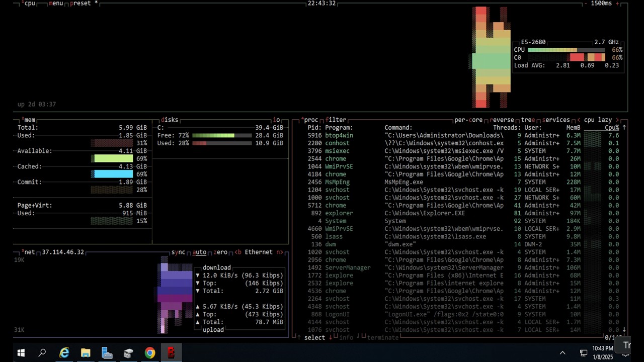Click select in proc footer

(x=314, y=338)
